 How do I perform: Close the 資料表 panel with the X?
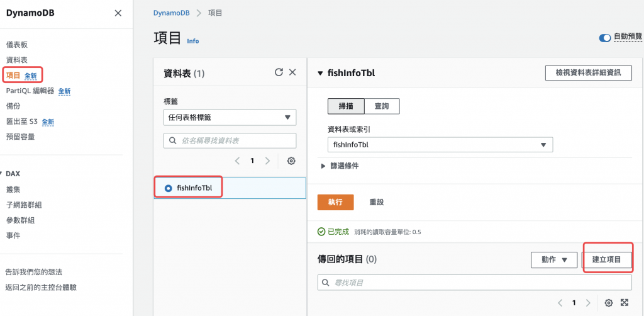(x=292, y=72)
